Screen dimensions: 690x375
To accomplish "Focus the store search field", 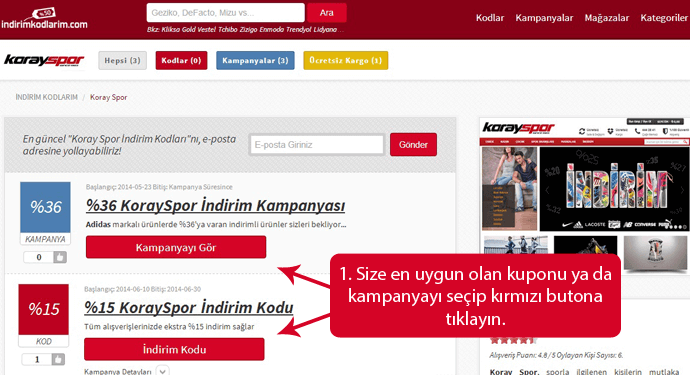I will tap(225, 13).
